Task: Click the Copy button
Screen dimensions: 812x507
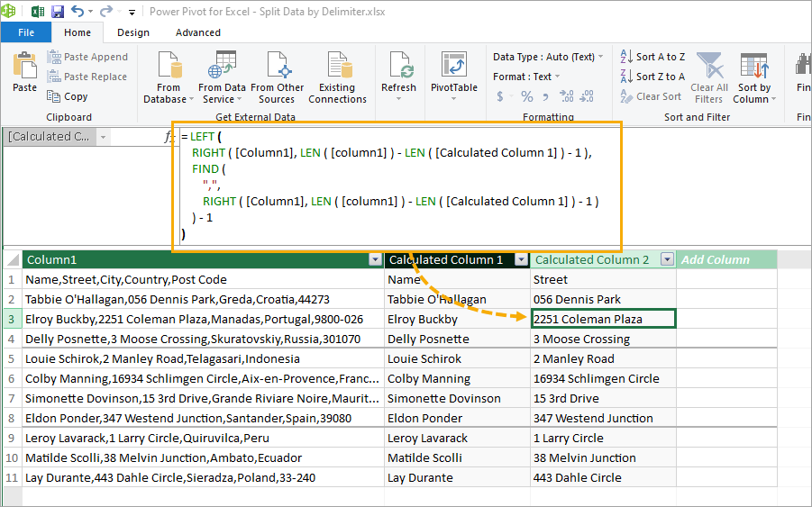Action: click(68, 96)
